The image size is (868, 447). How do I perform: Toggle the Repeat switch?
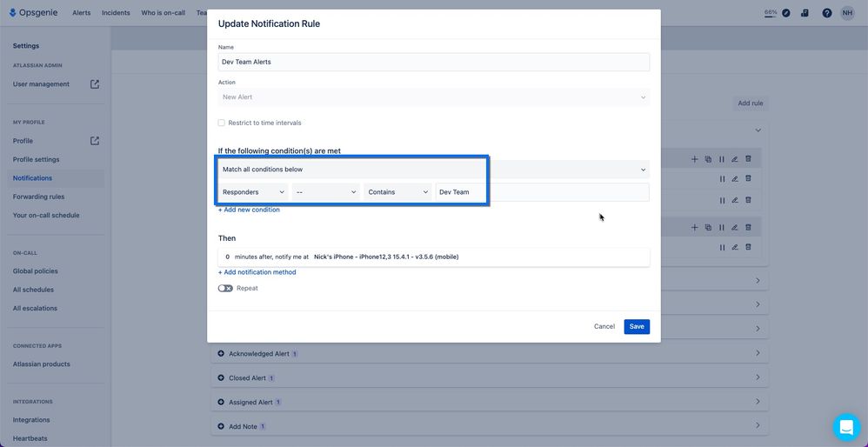(225, 288)
